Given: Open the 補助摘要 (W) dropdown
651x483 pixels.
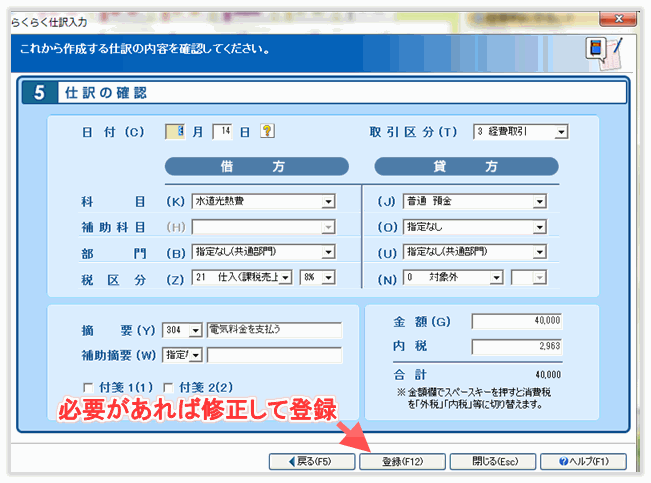Looking at the screenshot, I should click(195, 356).
